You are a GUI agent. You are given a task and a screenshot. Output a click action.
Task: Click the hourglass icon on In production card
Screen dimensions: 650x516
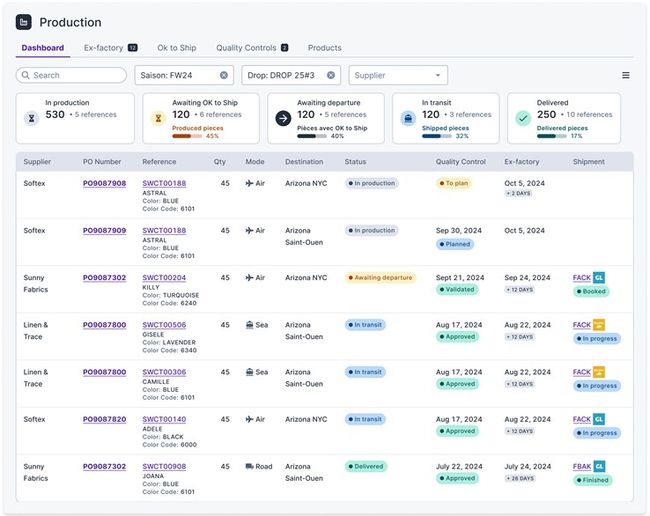[31, 118]
